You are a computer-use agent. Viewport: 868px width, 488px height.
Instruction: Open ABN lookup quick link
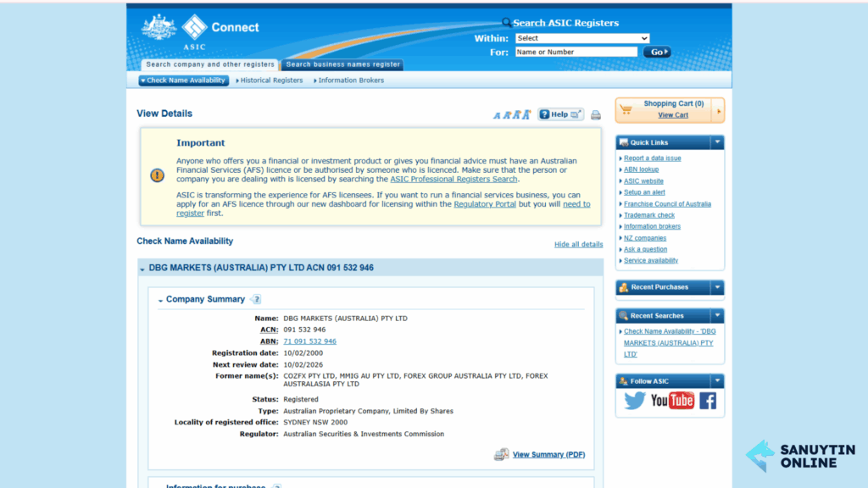tap(641, 169)
